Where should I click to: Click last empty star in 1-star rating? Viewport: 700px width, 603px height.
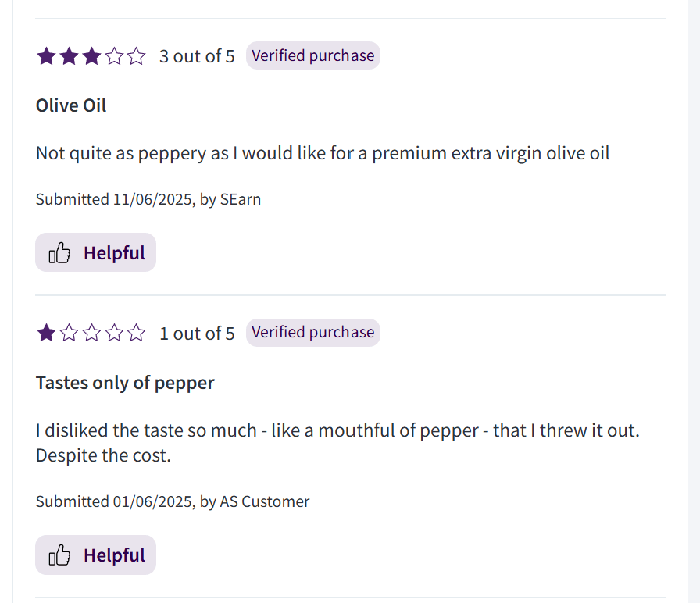pyautogui.click(x=136, y=333)
